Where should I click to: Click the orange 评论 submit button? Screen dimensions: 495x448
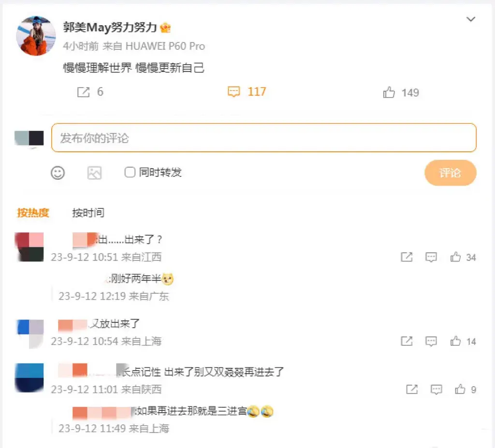pyautogui.click(x=450, y=173)
